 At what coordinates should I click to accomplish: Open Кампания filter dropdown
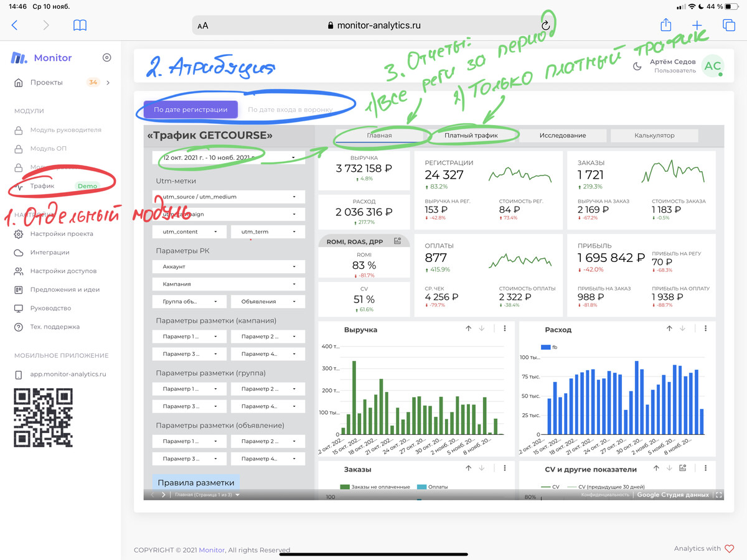[x=228, y=284]
